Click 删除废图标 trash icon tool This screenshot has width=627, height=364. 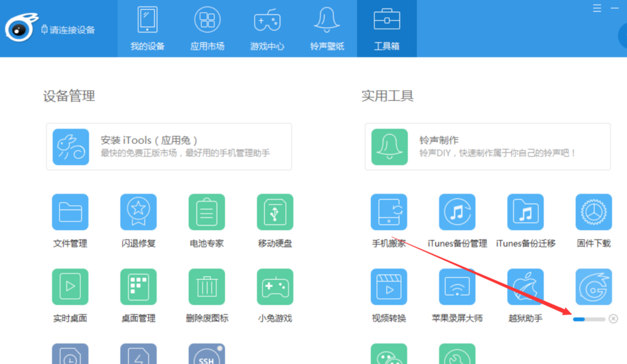click(206, 287)
